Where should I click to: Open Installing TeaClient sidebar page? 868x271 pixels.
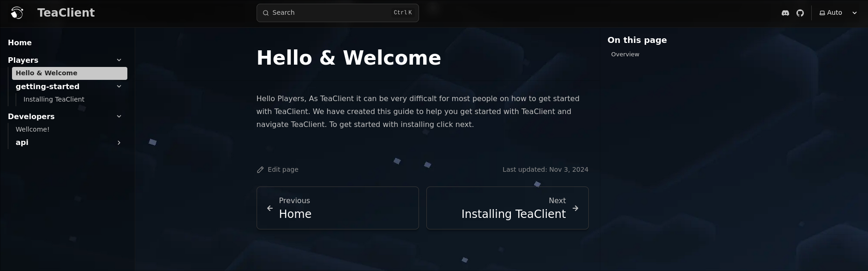tap(54, 99)
